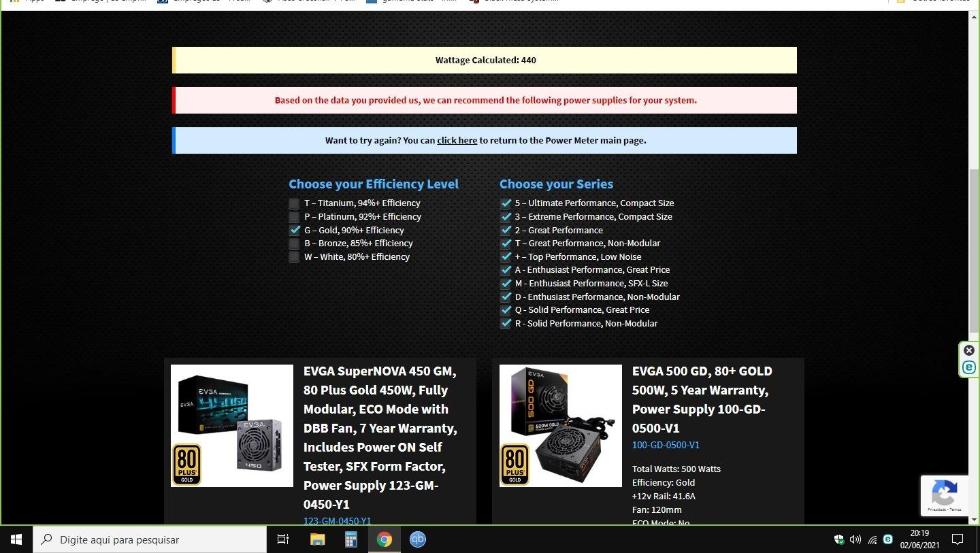Enable the Platinum 92%+ Efficiency checkbox

pos(294,217)
